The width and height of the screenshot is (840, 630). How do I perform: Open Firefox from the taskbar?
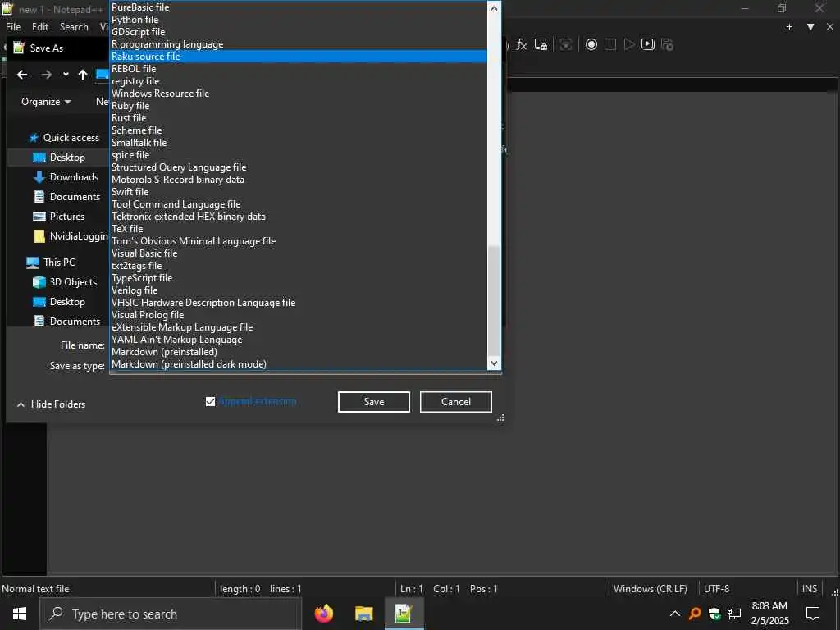coord(323,614)
